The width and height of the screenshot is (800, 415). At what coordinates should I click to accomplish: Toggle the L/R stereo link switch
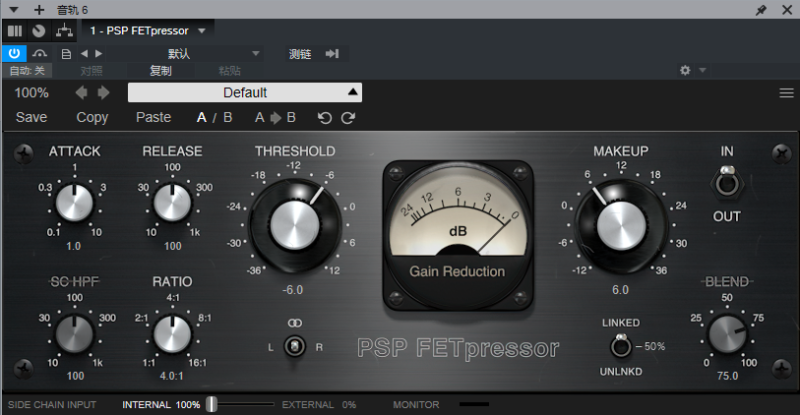pyautogui.click(x=294, y=346)
